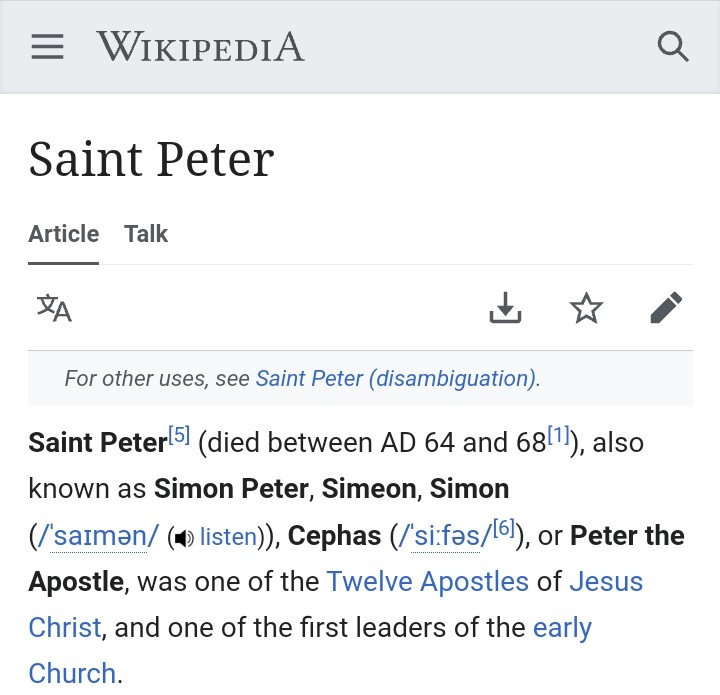Open the early Church link
This screenshot has height=695, width=720.
[x=562, y=627]
